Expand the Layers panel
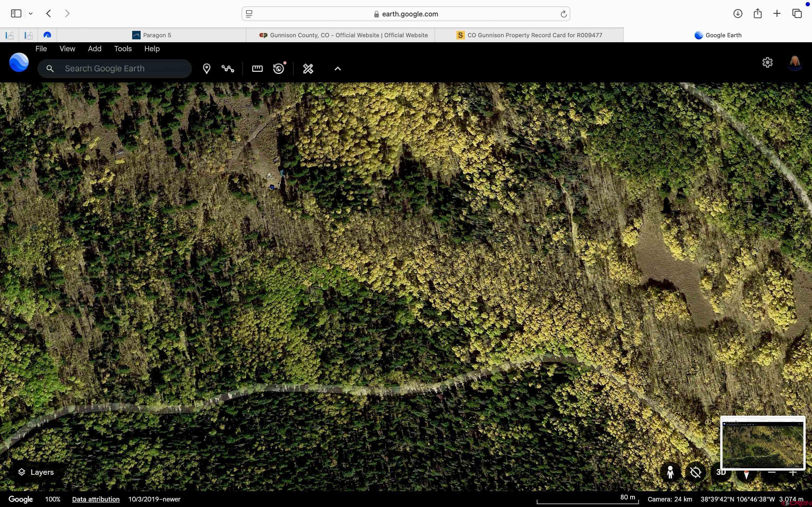Image resolution: width=812 pixels, height=507 pixels. pyautogui.click(x=36, y=472)
